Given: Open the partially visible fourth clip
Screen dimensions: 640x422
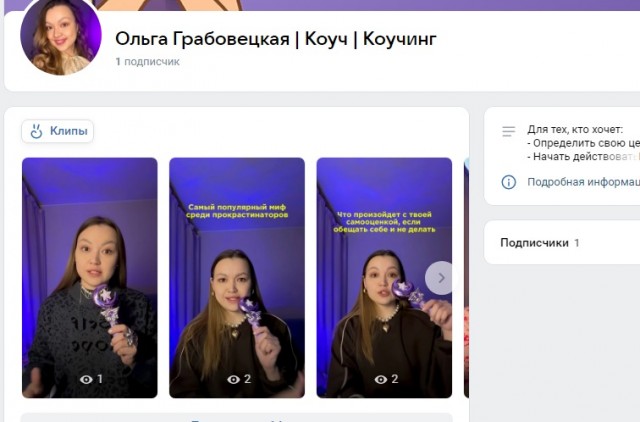Looking at the screenshot, I should 467,278.
